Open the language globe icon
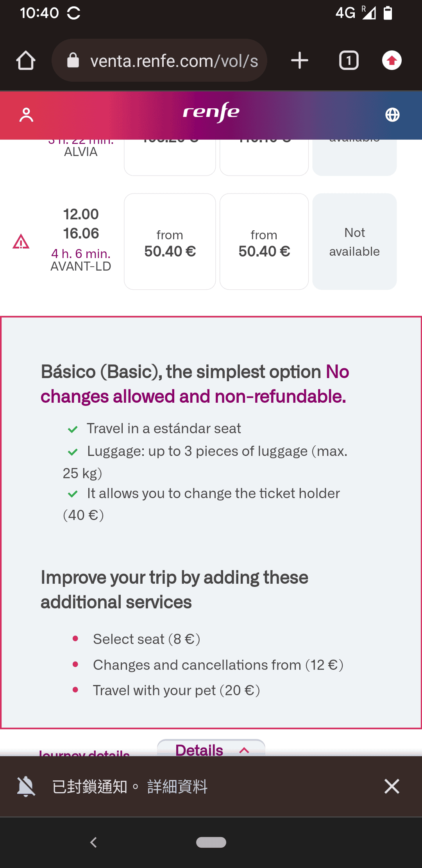422x868 pixels. point(392,115)
